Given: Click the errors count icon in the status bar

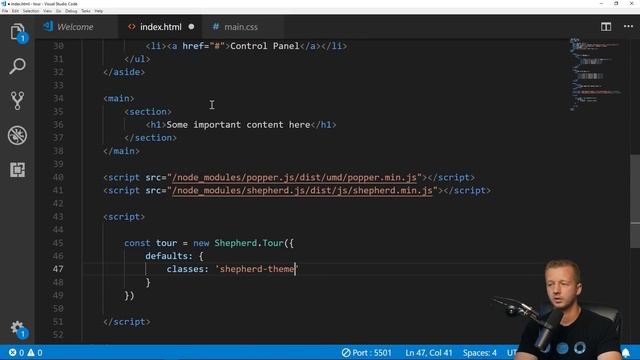Looking at the screenshot, I should [13, 353].
